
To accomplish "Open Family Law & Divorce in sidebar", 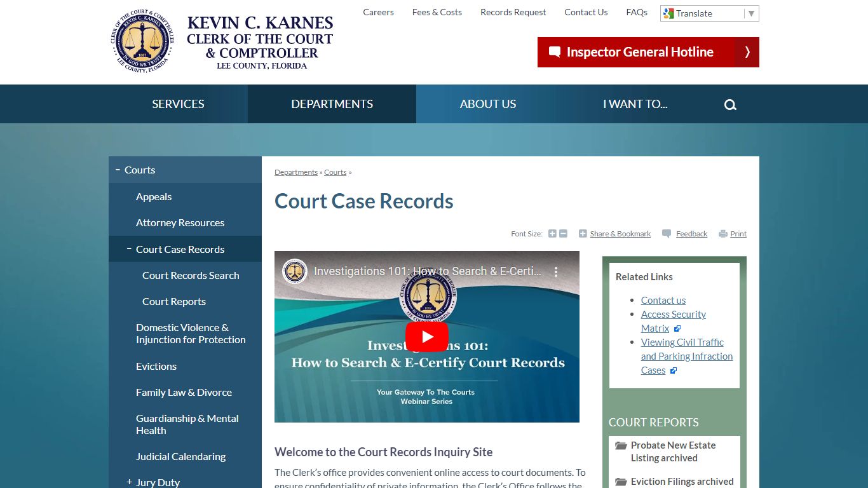I will (x=184, y=392).
